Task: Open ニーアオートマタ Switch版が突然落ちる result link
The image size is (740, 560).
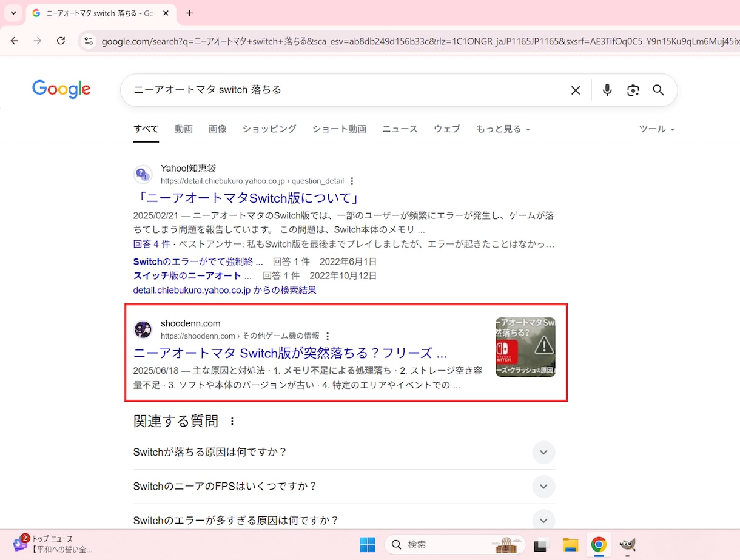Action: (290, 353)
